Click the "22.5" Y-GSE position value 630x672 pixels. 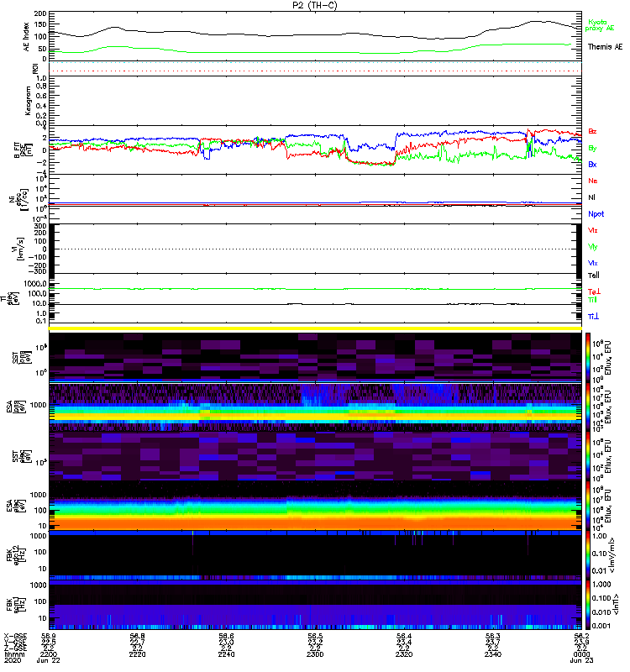click(49, 643)
